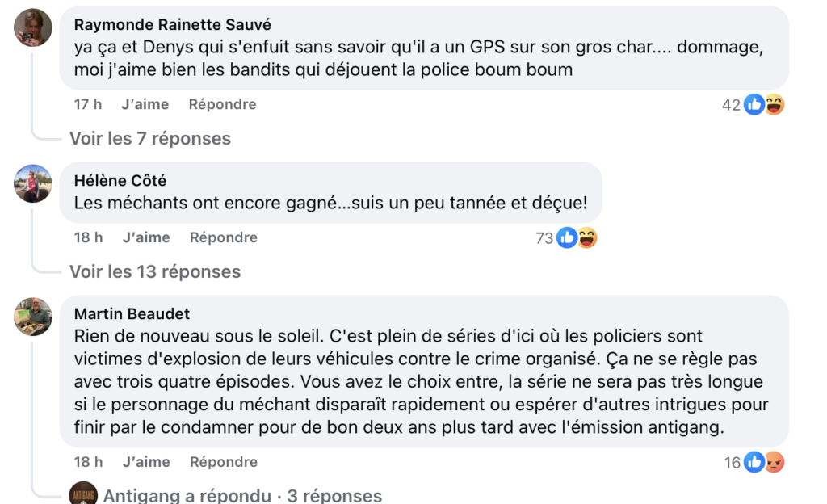Screen dimensions: 827x504
Task: Click laughing reaction icon on Hélène's comment
Action: (587, 237)
